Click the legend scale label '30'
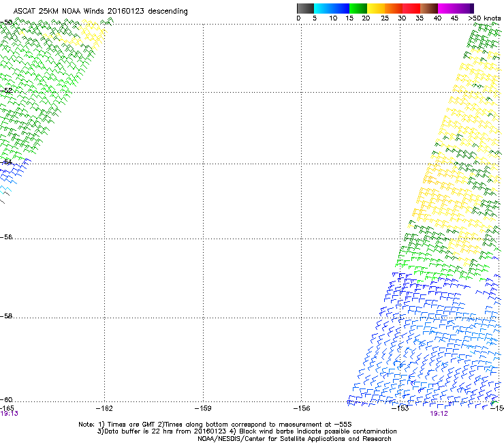Screen dimensions: 504x443 [402, 18]
